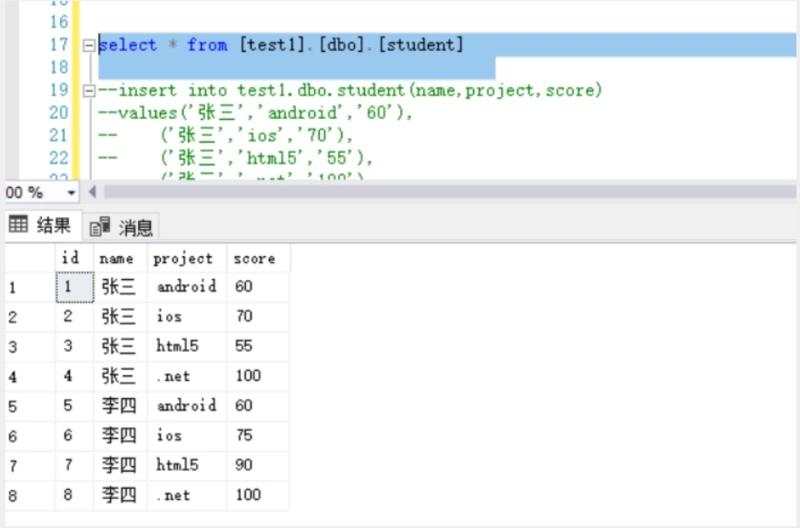
Task: Select result row header 4
Action: pyautogui.click(x=30, y=376)
